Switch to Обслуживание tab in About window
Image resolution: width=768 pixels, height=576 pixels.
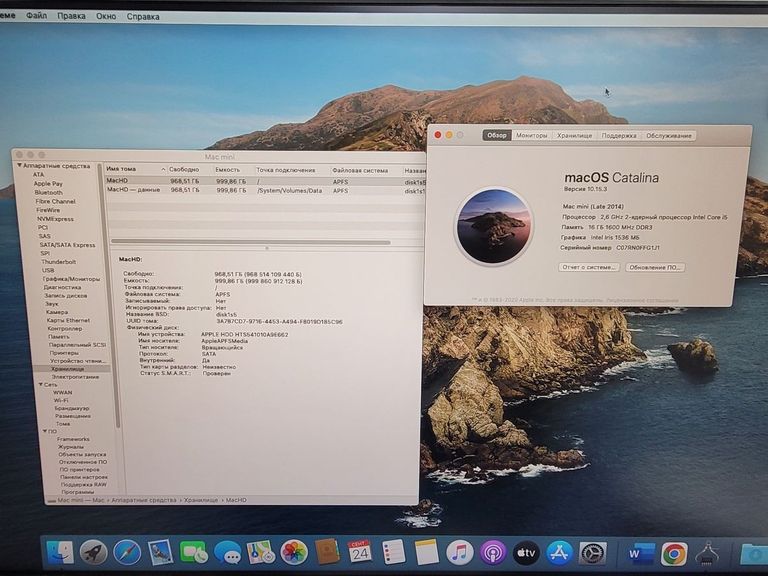[x=669, y=136]
